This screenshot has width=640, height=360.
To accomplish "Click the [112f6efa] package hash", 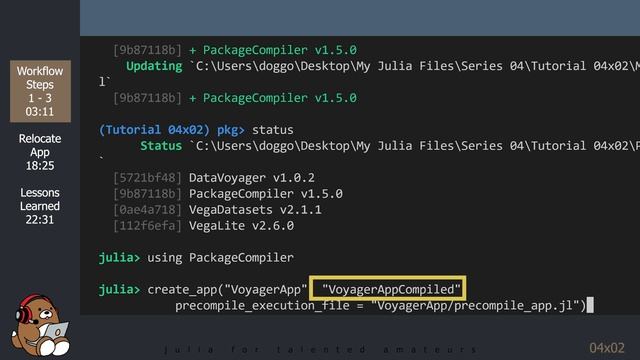I will pyautogui.click(x=147, y=225).
